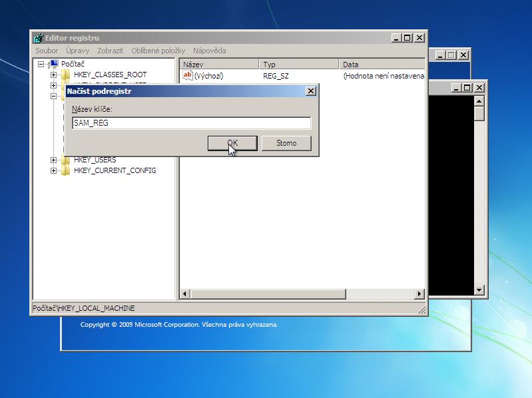Viewport: 532px width, 398px height.
Task: Click the HKEY_CLASSES_ROOT folder icon
Action: coord(65,75)
